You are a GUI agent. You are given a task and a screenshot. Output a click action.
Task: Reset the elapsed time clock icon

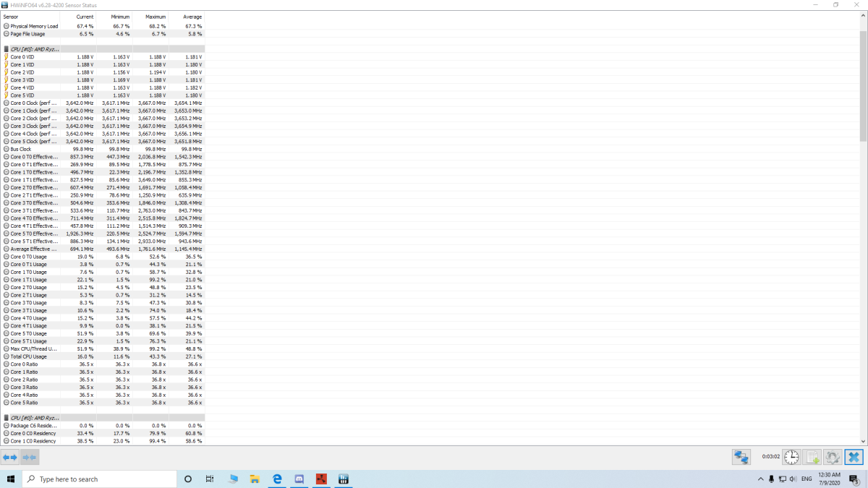click(x=791, y=457)
